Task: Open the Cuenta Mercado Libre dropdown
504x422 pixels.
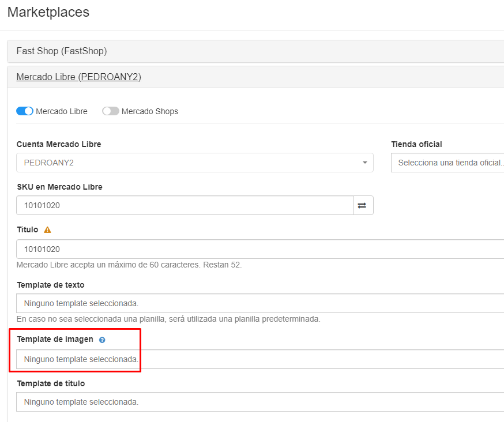Action: click(x=195, y=163)
